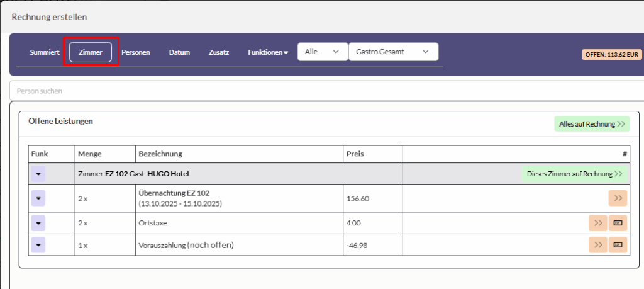The height and width of the screenshot is (289, 644).
Task: Open the 'Alle' filter dropdown
Action: pyautogui.click(x=322, y=52)
